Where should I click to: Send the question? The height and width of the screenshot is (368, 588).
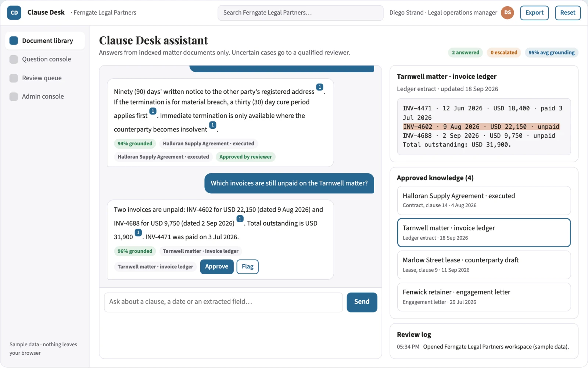[362, 302]
